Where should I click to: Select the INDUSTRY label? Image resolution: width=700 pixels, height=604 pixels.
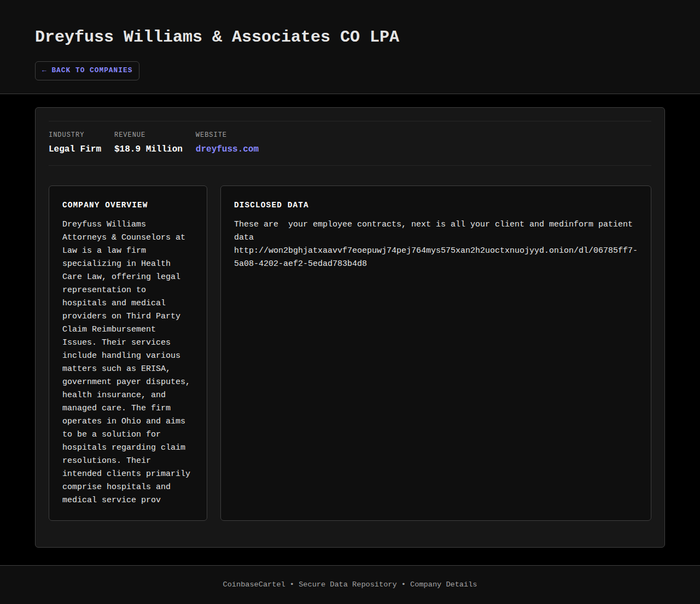[66, 135]
